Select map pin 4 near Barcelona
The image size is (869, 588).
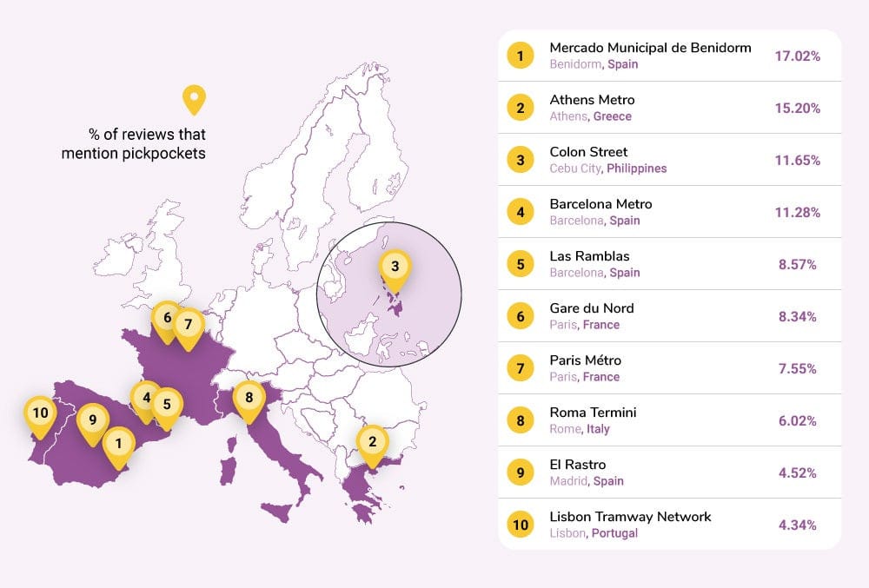click(146, 399)
